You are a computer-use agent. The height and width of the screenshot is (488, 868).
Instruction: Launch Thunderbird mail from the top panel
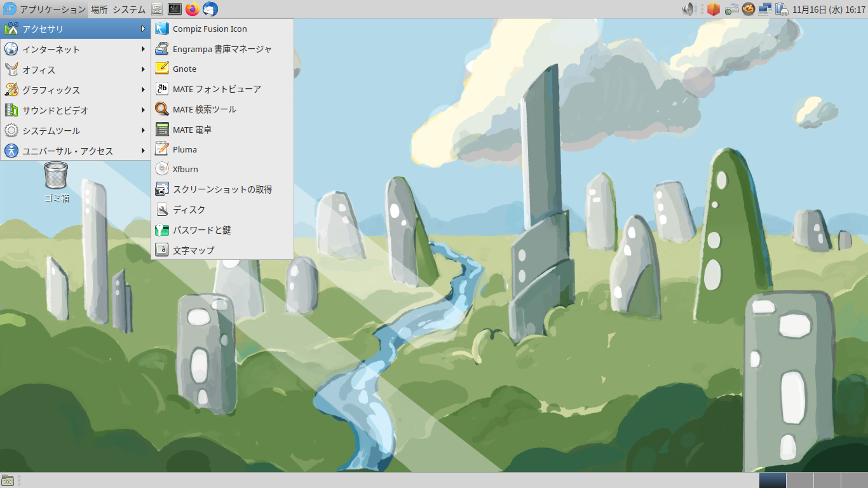(x=210, y=9)
